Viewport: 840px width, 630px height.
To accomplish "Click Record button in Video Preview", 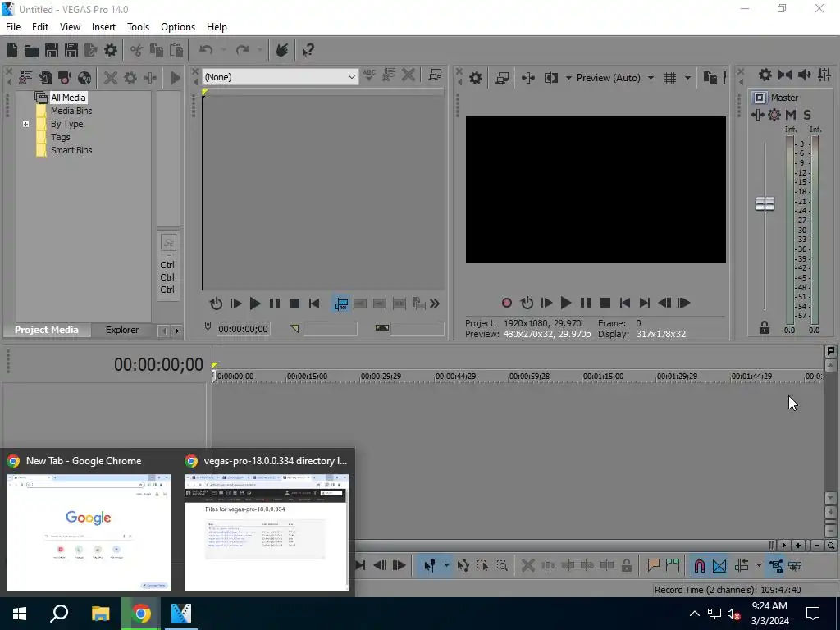I will point(507,304).
